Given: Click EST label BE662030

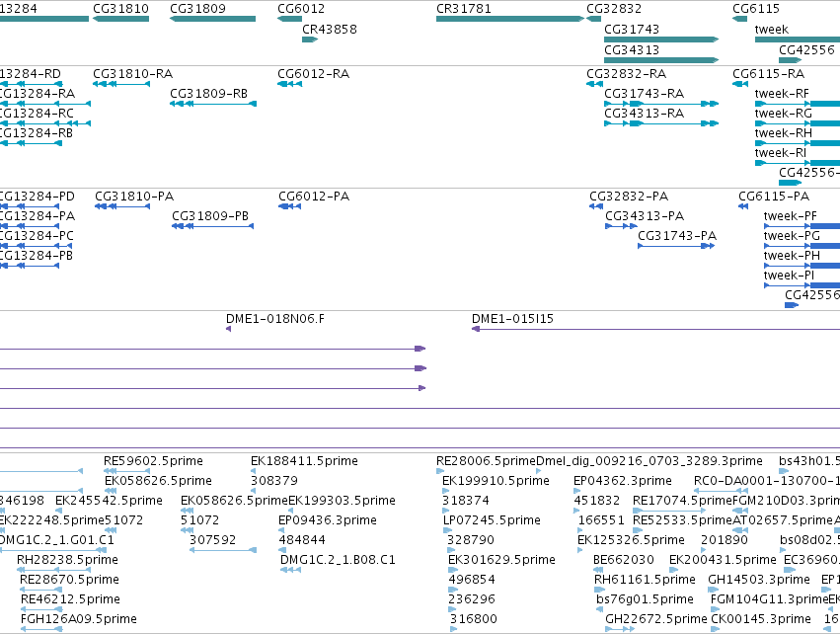Looking at the screenshot, I should [x=624, y=560].
